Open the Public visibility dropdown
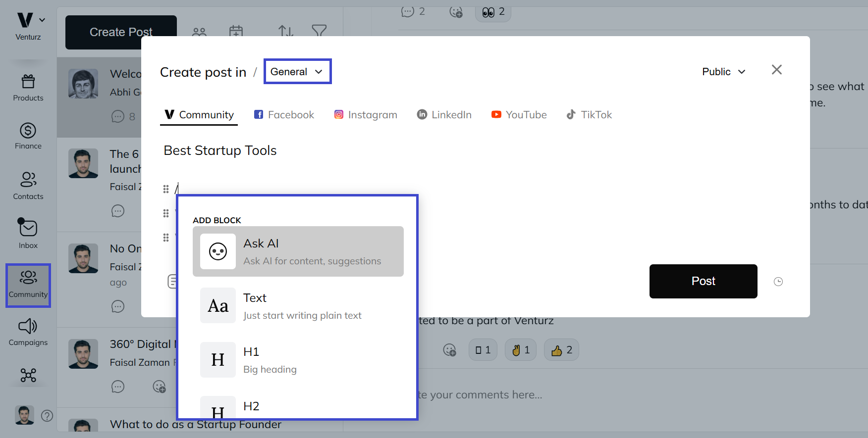The width and height of the screenshot is (868, 438). point(723,72)
